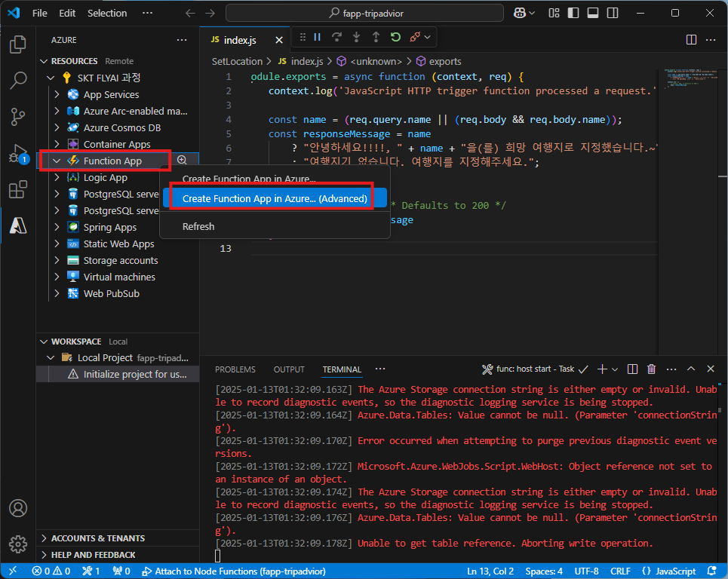
Task: Open Run and Debug view
Action: click(17, 154)
